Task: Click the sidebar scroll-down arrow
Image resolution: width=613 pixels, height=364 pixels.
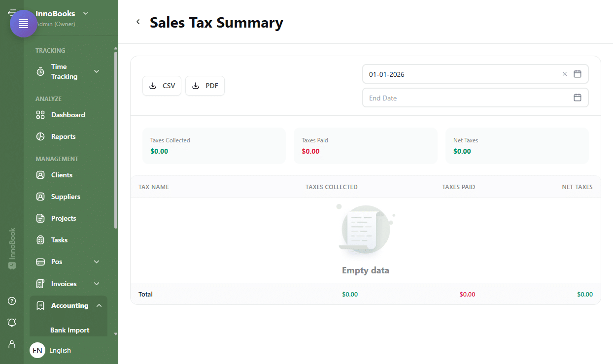Action: [x=116, y=334]
